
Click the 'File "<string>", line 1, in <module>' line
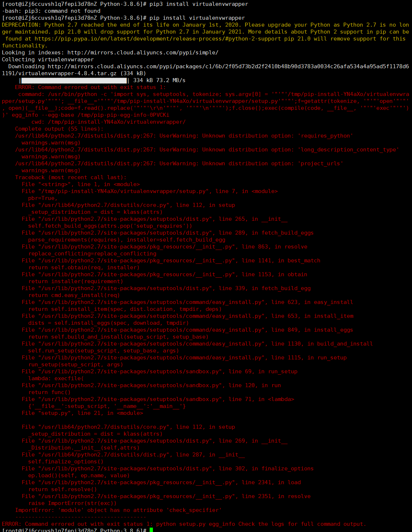pos(81,184)
